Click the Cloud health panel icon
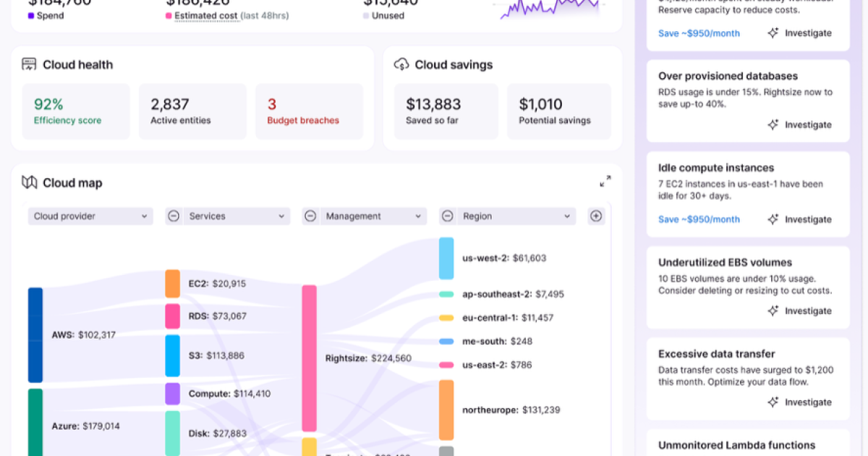This screenshot has height=456, width=868. point(29,64)
